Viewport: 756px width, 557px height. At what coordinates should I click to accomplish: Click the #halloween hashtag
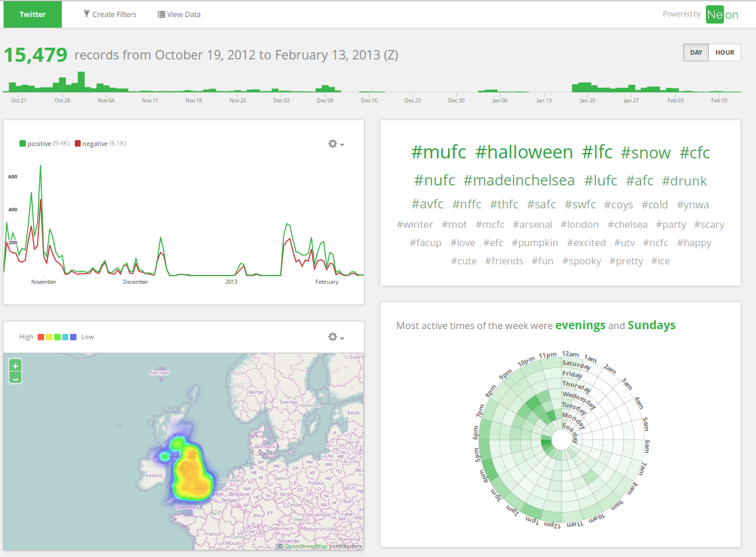[524, 152]
